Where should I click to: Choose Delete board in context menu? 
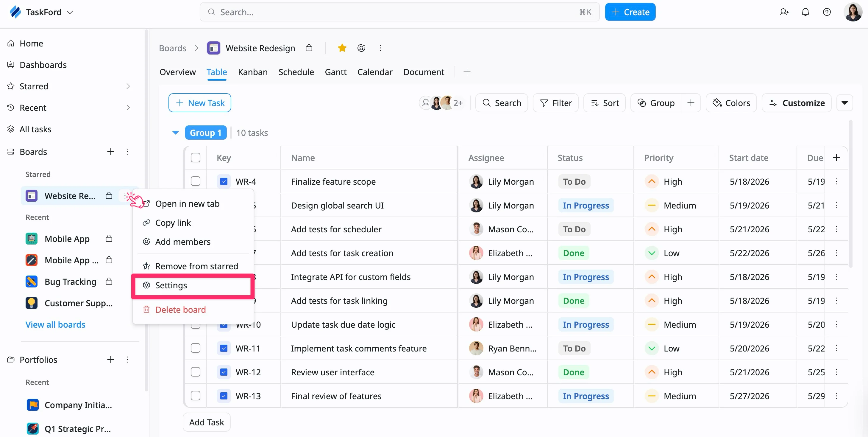193,310
